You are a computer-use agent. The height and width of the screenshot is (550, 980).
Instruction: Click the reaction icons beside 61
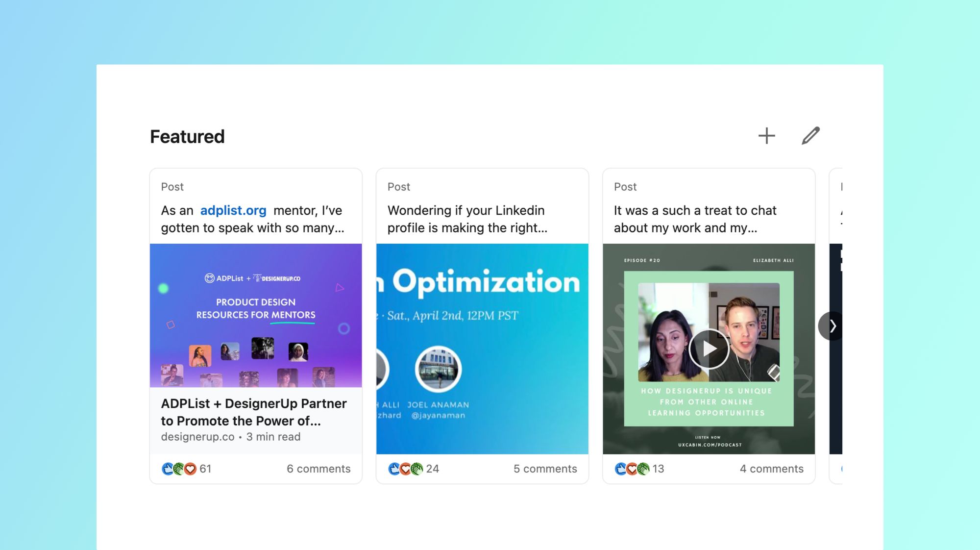pos(179,469)
